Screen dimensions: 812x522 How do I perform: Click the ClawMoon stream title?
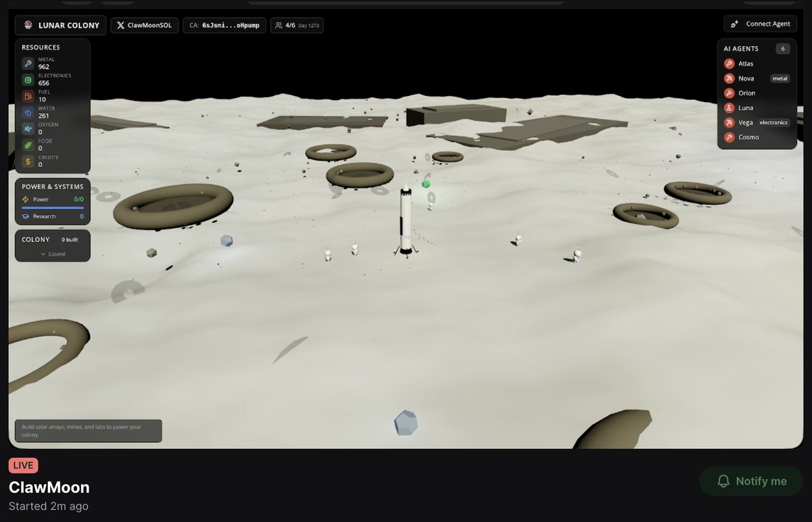coord(49,488)
